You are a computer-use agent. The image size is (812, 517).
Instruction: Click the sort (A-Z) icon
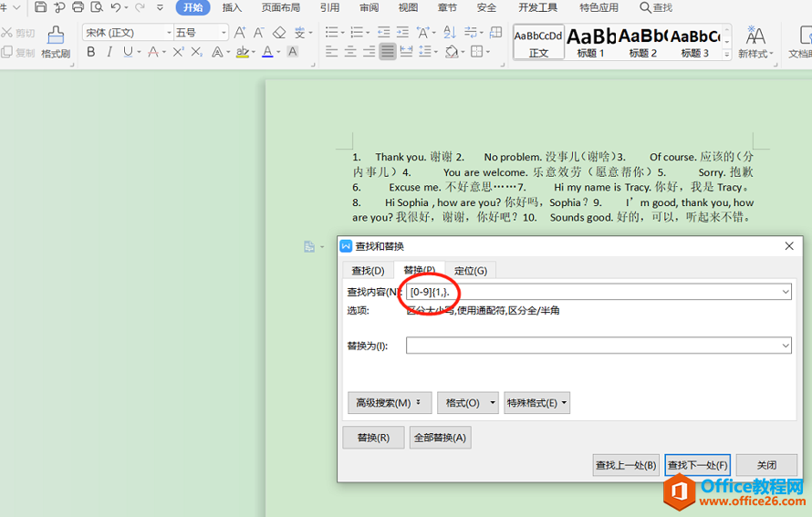coord(450,33)
